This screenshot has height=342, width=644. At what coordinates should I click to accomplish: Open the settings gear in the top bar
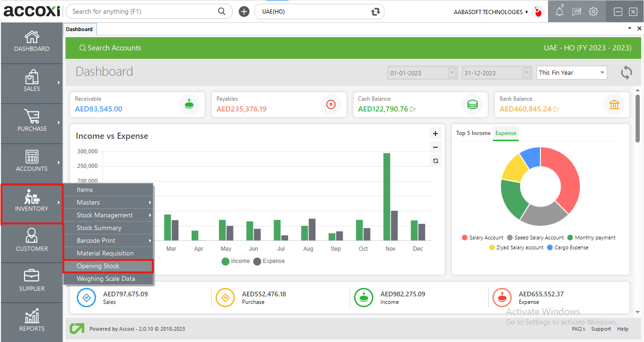(x=593, y=12)
